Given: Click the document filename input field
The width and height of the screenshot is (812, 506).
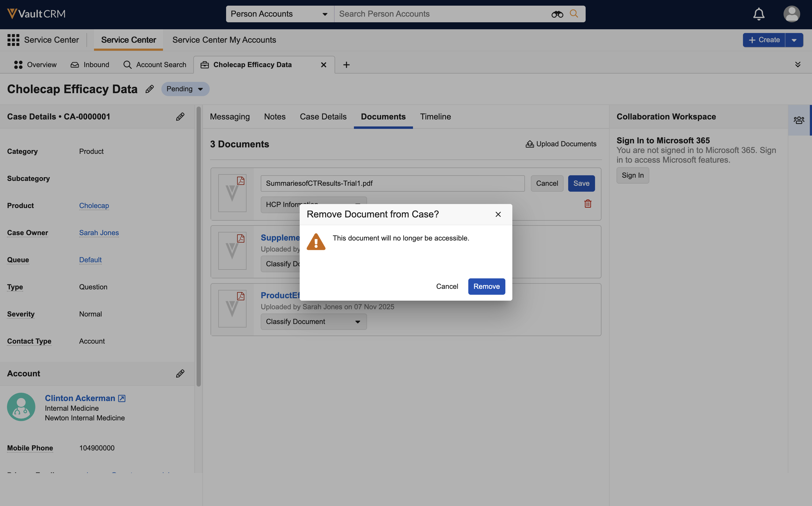Looking at the screenshot, I should coord(392,183).
